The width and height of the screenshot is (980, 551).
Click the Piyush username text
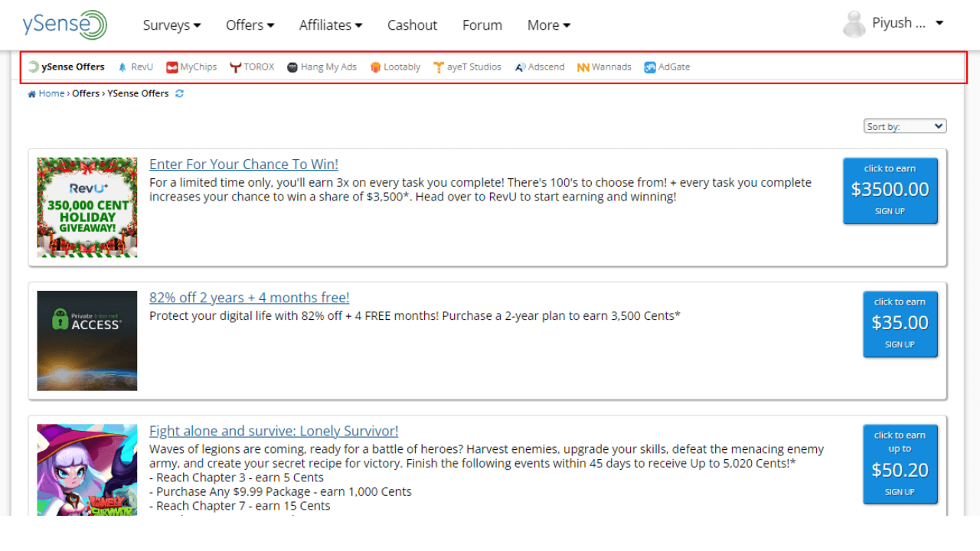pos(899,23)
